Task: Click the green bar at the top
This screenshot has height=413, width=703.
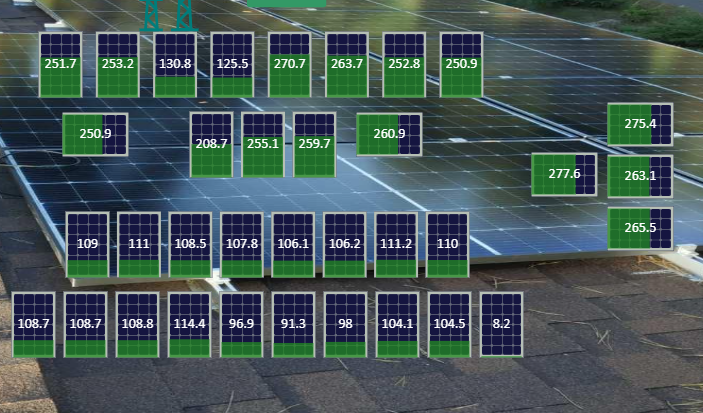Action: coord(286,4)
